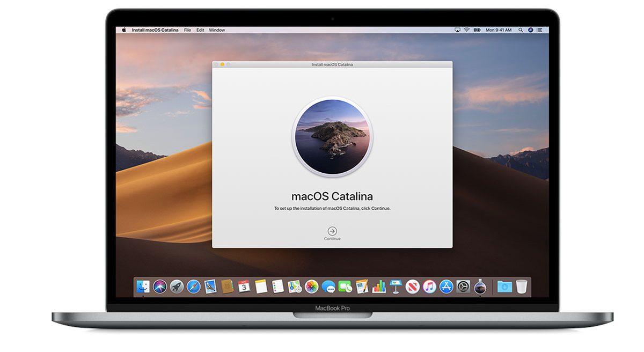Open Notes app in Dock

pos(261,287)
